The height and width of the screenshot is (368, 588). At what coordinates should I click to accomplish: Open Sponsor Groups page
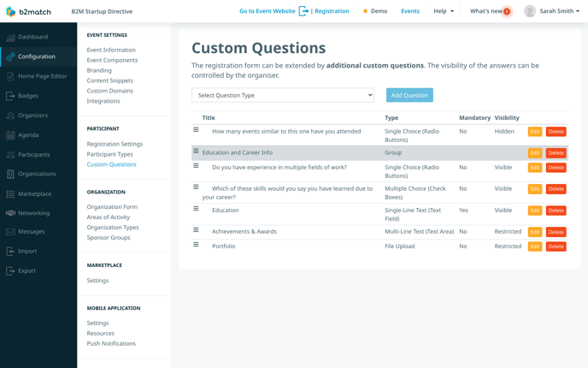[x=109, y=238]
